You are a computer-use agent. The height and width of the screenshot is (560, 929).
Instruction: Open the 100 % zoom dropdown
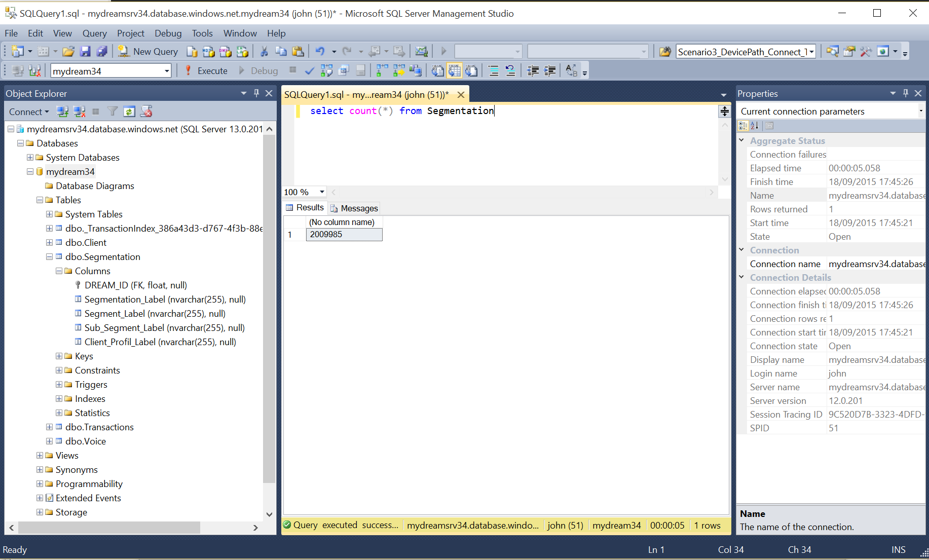pyautogui.click(x=322, y=192)
